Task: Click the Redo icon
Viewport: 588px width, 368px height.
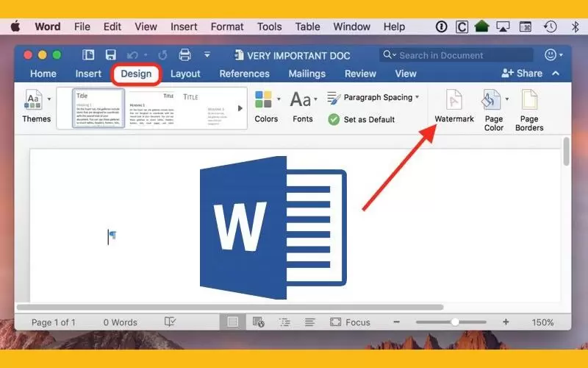Action: point(162,56)
